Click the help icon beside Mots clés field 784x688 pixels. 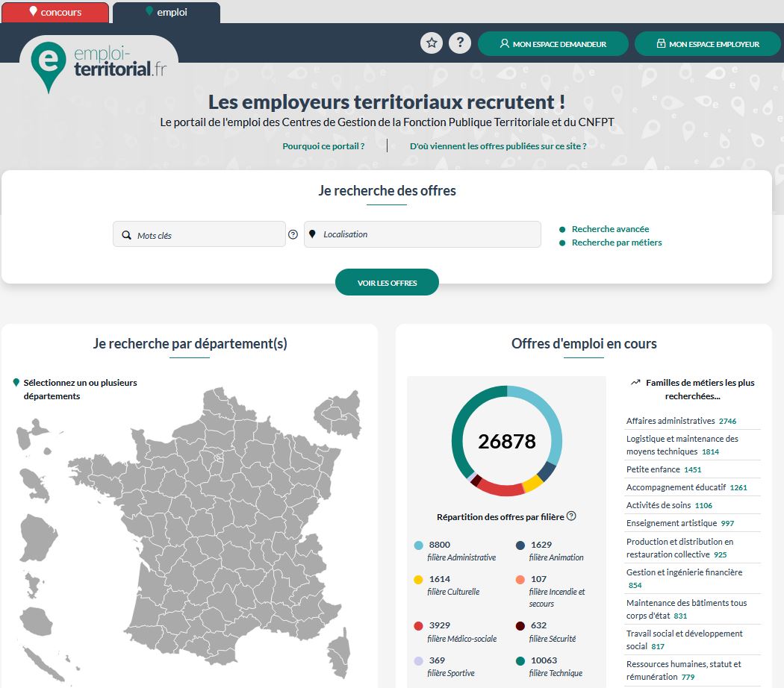(293, 234)
